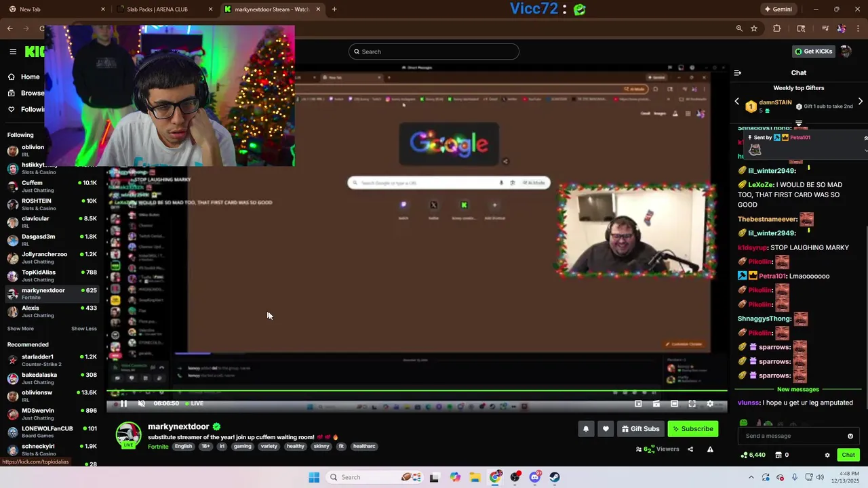Viewport: 868px width, 488px height.
Task: Collapse following list with Show Less
Action: 84,329
